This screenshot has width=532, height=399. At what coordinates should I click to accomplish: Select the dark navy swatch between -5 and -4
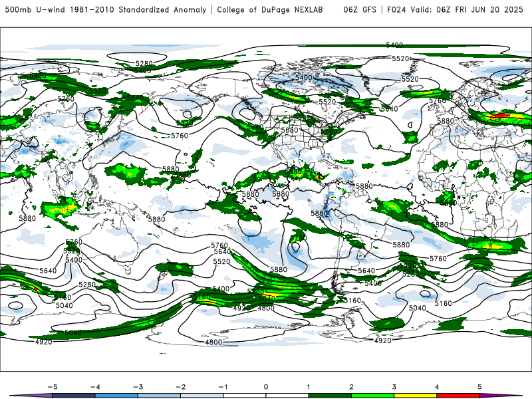pyautogui.click(x=74, y=396)
